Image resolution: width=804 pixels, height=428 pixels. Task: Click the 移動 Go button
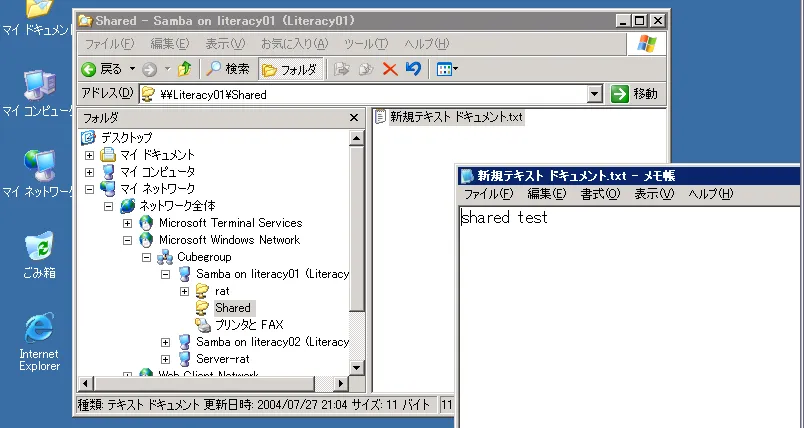pos(634,94)
